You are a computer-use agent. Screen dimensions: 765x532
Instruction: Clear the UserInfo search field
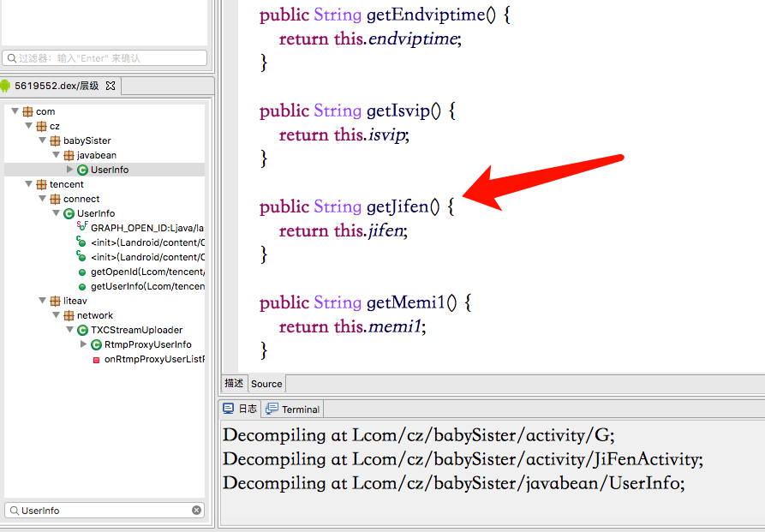tap(196, 510)
